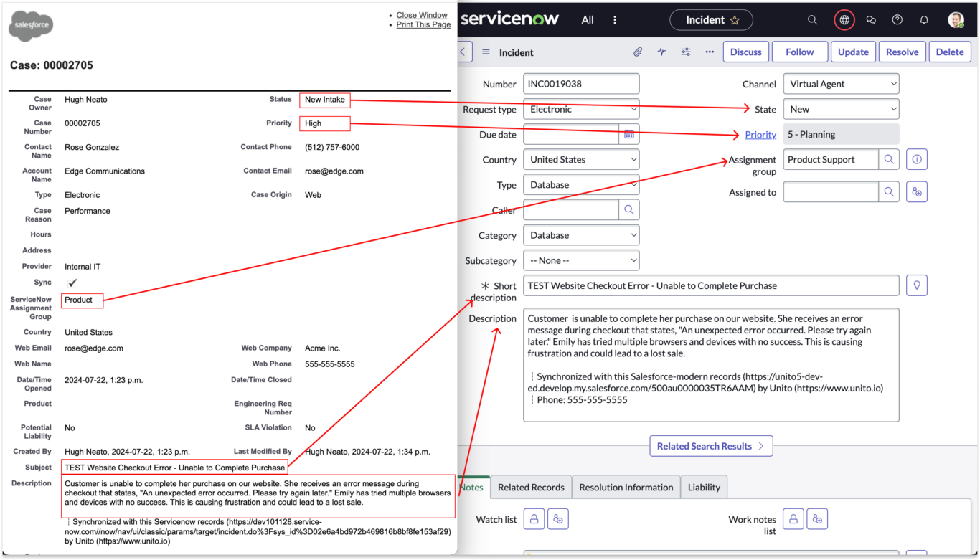Image resolution: width=980 pixels, height=560 pixels.
Task: Open the user profile avatar
Action: (x=956, y=20)
